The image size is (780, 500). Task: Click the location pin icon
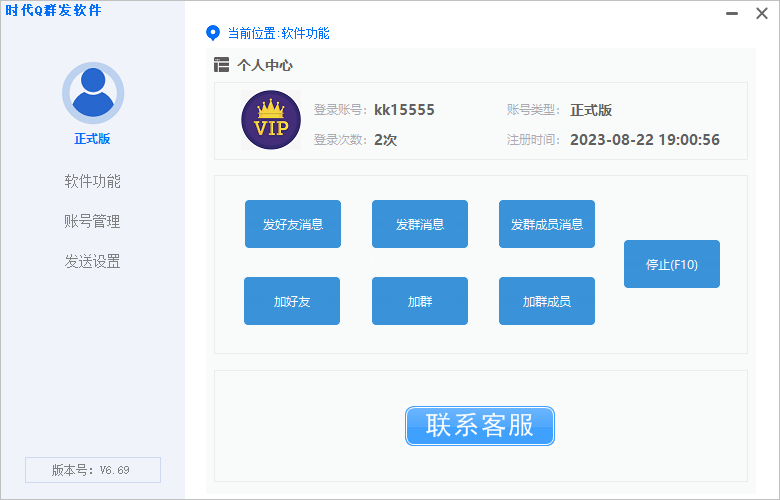[x=212, y=33]
